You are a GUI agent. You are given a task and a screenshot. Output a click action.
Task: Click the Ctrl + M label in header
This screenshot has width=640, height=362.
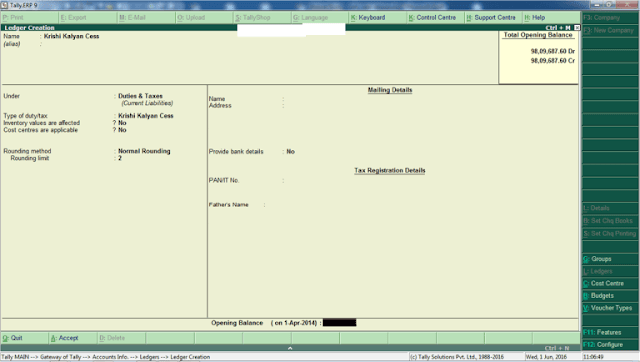(x=558, y=28)
